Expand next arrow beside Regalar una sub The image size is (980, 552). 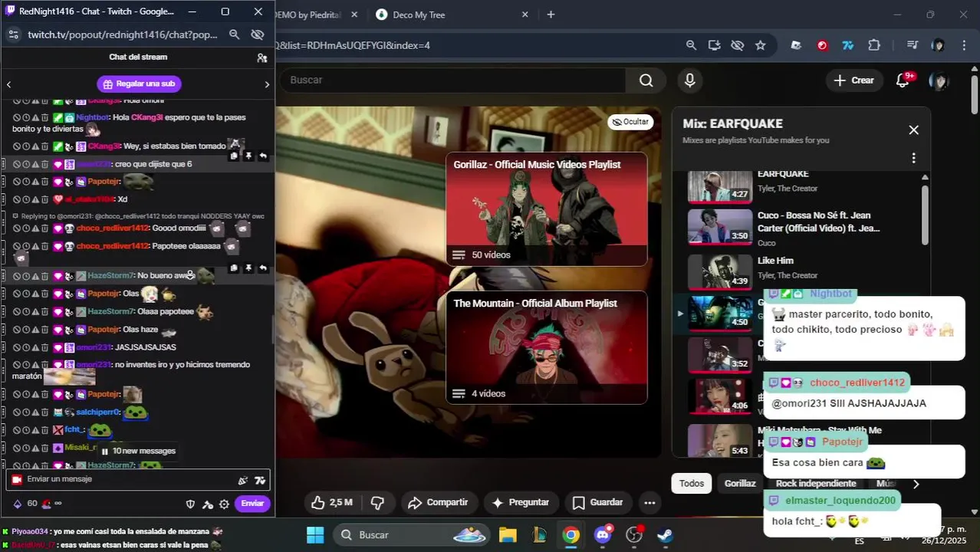(266, 84)
